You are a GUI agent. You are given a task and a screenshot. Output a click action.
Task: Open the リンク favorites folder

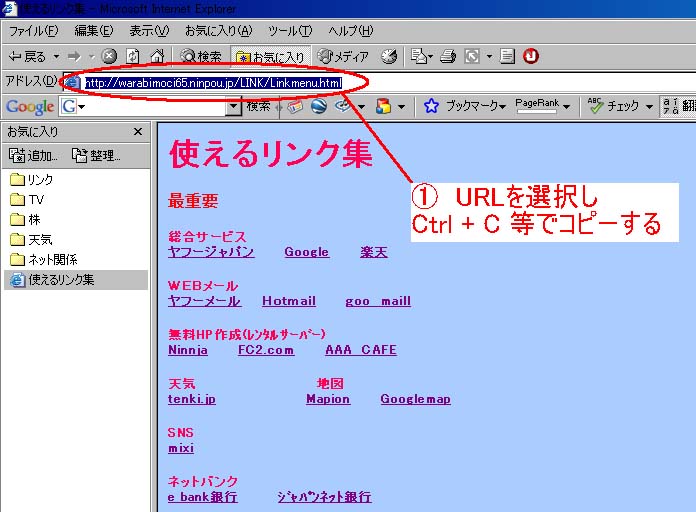[31, 179]
